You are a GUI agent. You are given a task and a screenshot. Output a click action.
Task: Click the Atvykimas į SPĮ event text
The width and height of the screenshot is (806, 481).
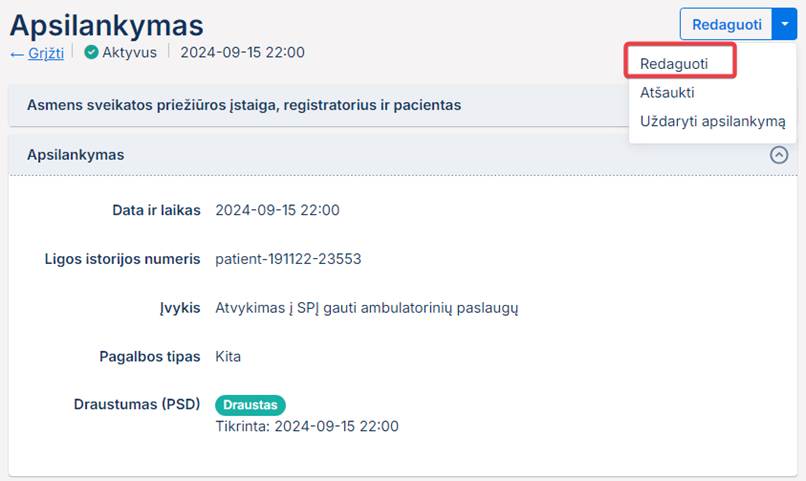tap(366, 307)
